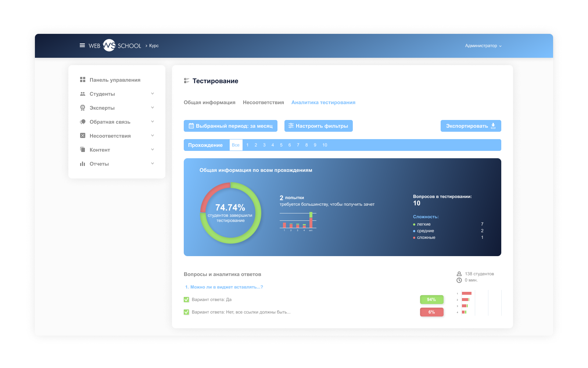Screen dimensions: 588x368
Task: Click Настроить фильтры button
Action: point(319,126)
